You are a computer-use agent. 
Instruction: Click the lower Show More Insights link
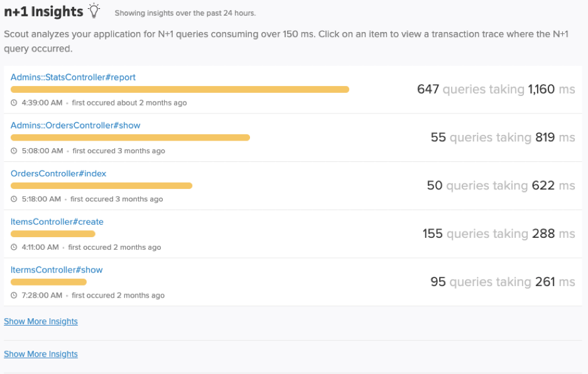[x=41, y=354]
